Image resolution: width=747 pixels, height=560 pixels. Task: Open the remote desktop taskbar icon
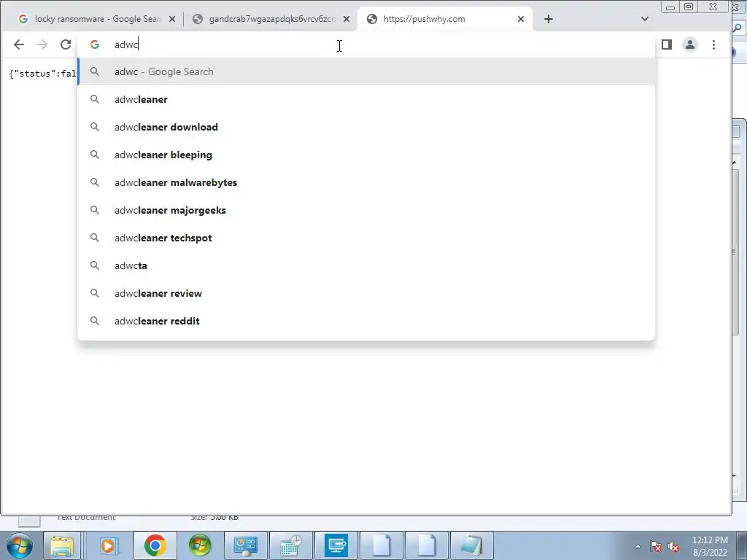tap(336, 545)
